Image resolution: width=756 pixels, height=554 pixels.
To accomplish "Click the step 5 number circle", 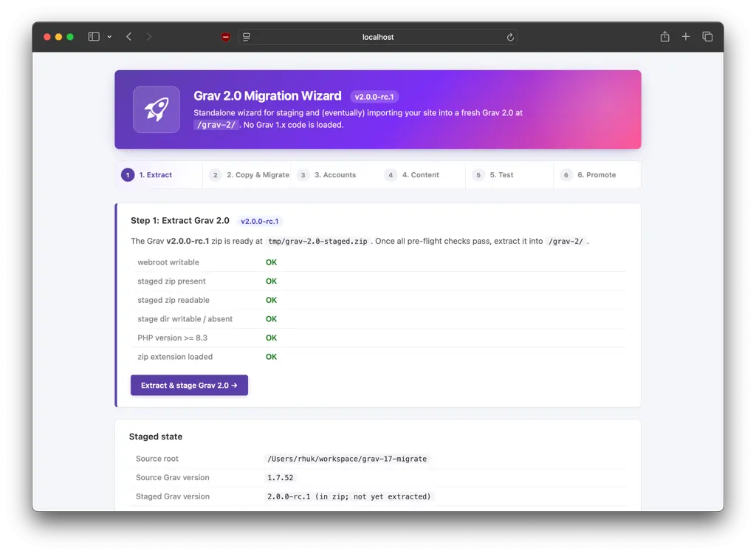I will [x=478, y=174].
